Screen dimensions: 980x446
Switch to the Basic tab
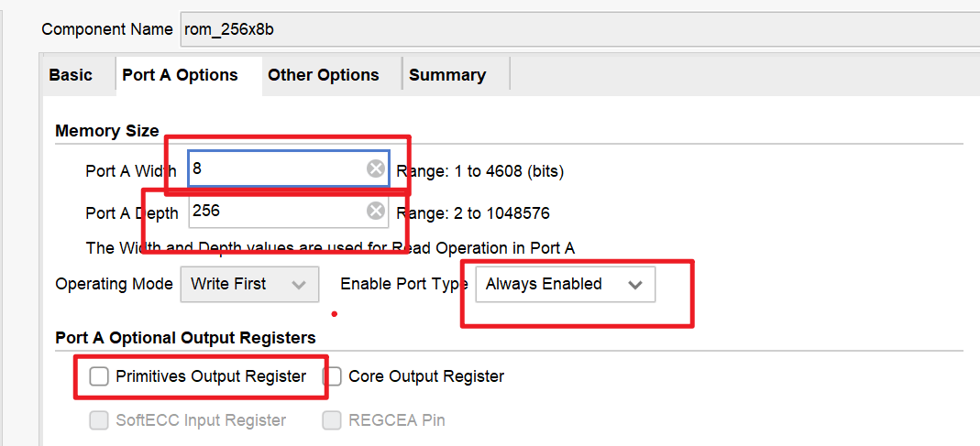71,75
